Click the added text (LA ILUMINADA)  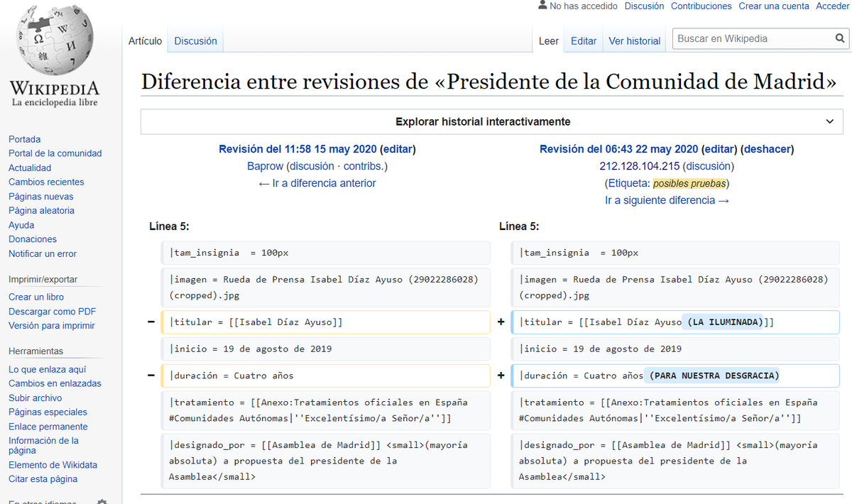click(x=722, y=322)
